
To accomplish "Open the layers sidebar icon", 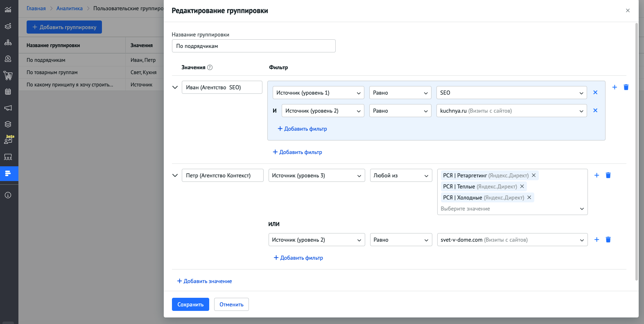I will tap(8, 26).
